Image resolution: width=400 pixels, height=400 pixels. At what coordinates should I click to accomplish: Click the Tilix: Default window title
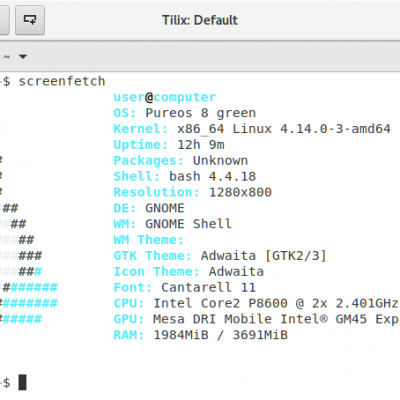pos(200,20)
